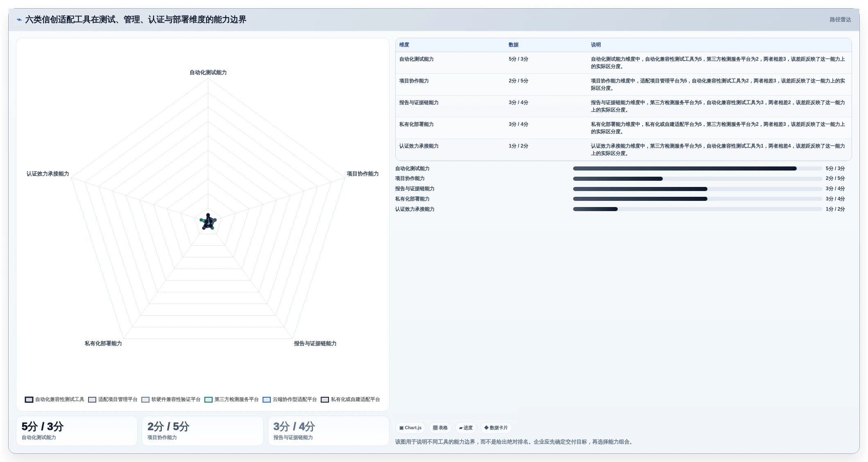Click the 进度 tag chip
The width and height of the screenshot is (868, 462).
(x=466, y=428)
